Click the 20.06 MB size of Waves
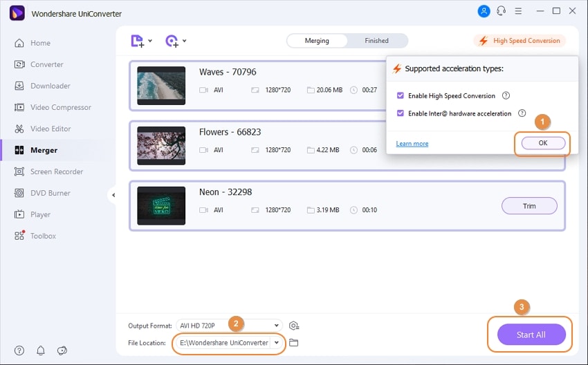Viewport: 588px width, 365px height. point(329,90)
